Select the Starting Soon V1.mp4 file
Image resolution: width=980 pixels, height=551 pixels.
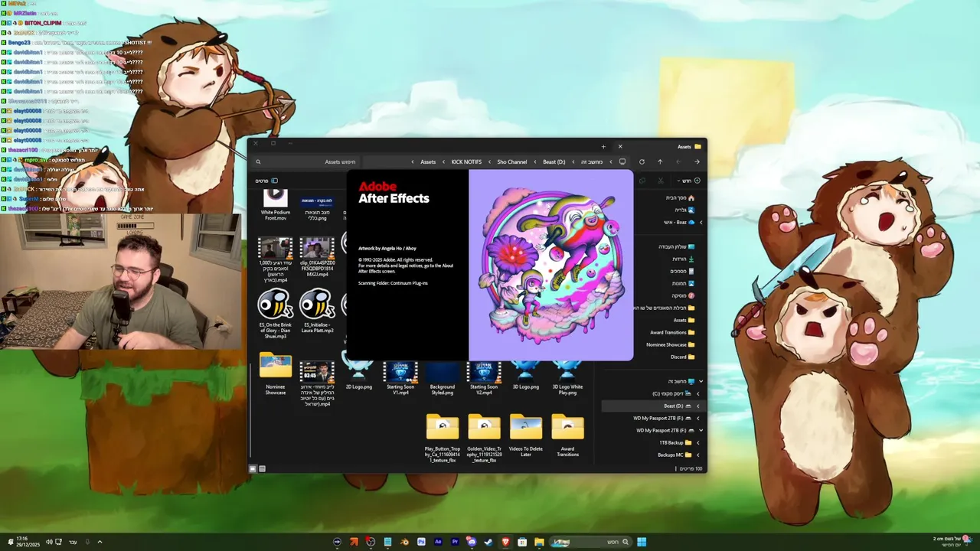click(x=400, y=377)
